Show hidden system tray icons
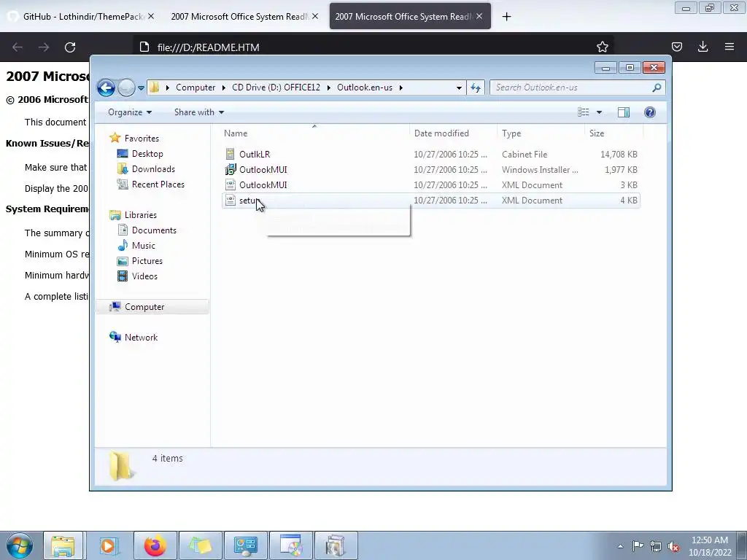This screenshot has height=560, width=747. 620,546
